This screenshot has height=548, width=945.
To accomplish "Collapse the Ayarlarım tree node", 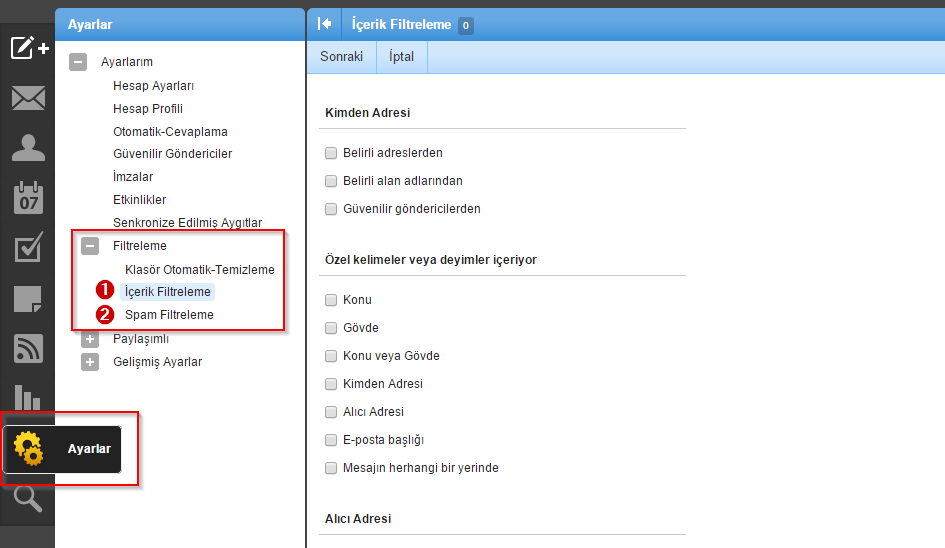I will coord(78,62).
